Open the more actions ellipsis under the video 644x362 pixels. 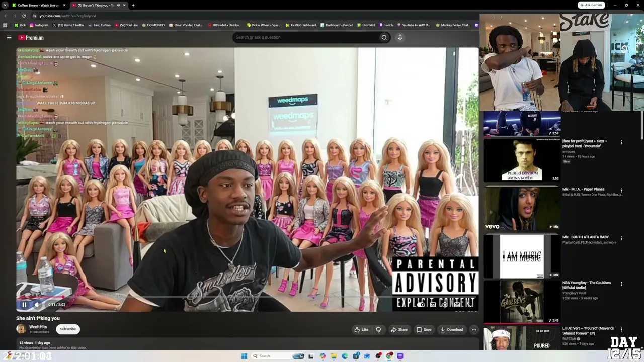(474, 330)
